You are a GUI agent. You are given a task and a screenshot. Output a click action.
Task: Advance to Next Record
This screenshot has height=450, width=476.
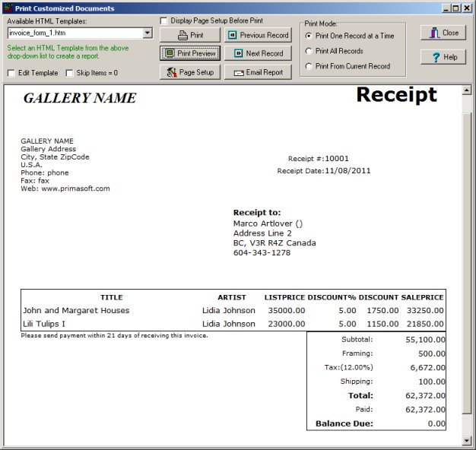coord(258,53)
